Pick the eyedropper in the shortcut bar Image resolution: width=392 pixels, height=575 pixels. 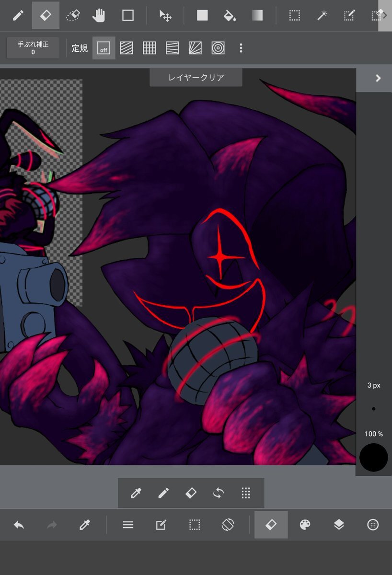(x=136, y=493)
